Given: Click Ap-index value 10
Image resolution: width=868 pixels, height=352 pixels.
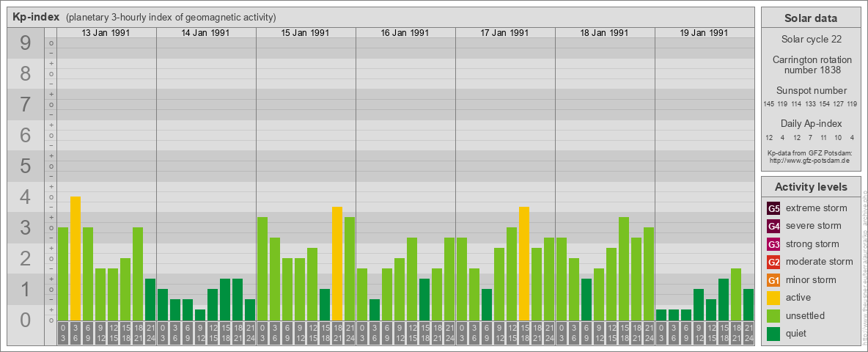Looking at the screenshot, I should click(838, 137).
